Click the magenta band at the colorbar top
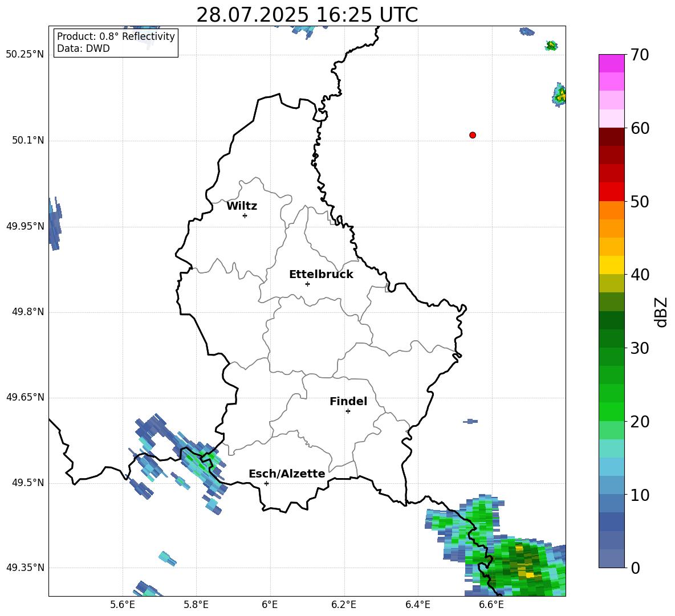Viewport: 675px width, 616px height. [611, 63]
